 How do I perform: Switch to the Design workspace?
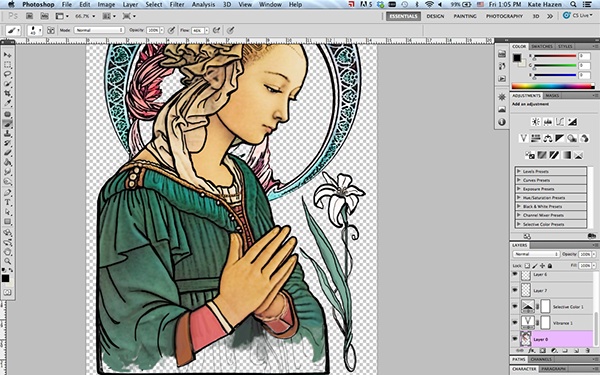[435, 16]
